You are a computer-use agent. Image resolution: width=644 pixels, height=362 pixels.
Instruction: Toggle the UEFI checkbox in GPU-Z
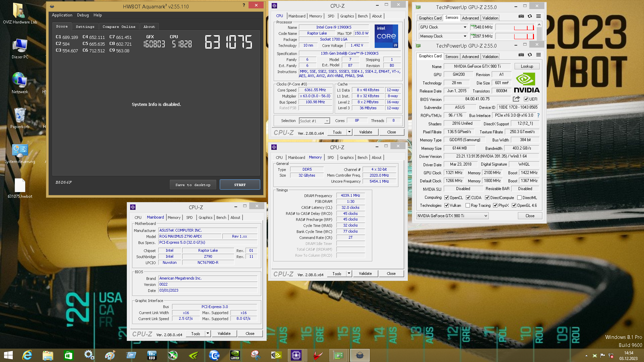point(526,99)
